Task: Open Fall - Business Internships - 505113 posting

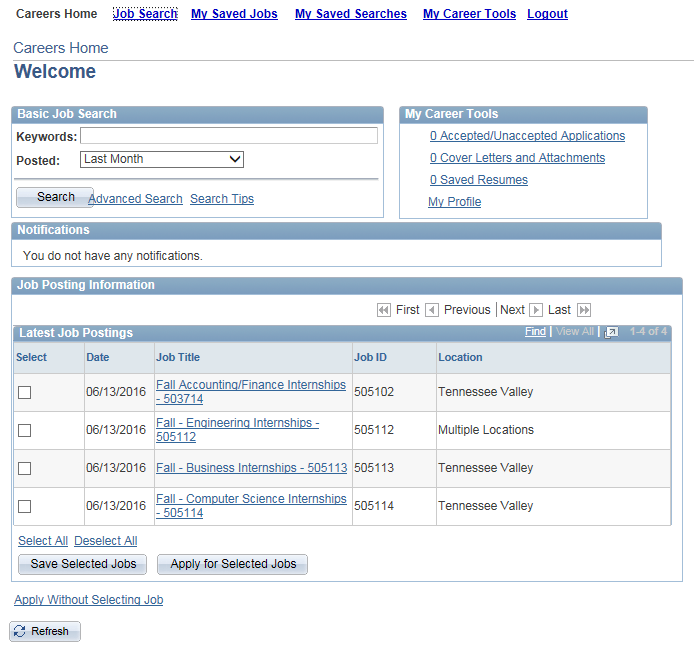Action: [251, 468]
